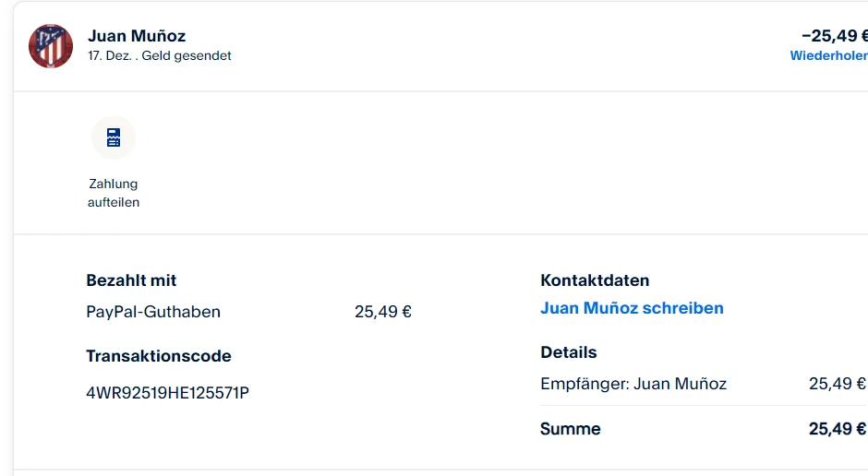Click the PayPal-Guthaben payment method

click(x=153, y=312)
